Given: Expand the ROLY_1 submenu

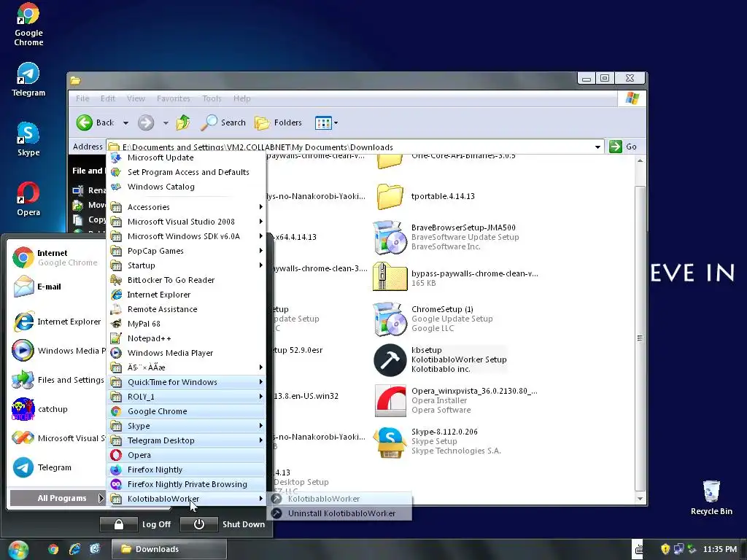Looking at the screenshot, I should (186, 397).
